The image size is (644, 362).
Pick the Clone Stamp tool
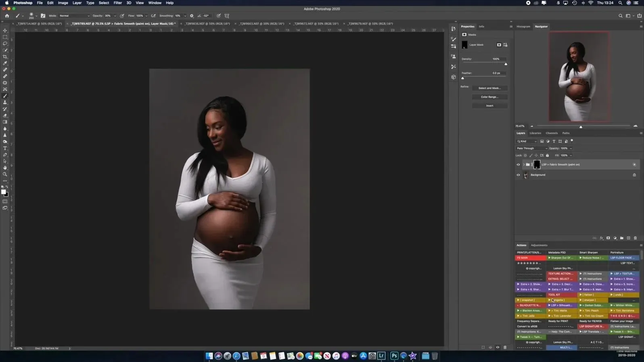(x=5, y=102)
